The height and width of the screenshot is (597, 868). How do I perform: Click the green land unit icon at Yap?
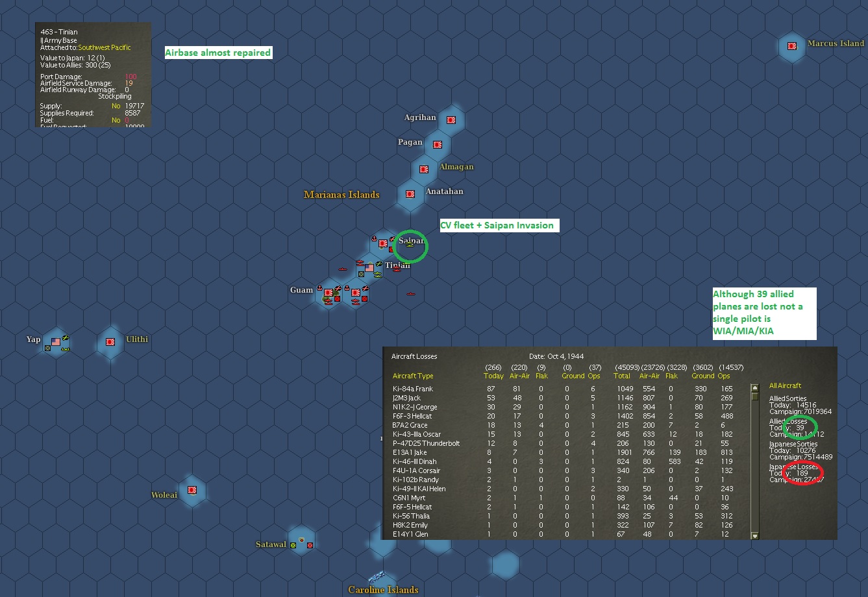pyautogui.click(x=47, y=348)
